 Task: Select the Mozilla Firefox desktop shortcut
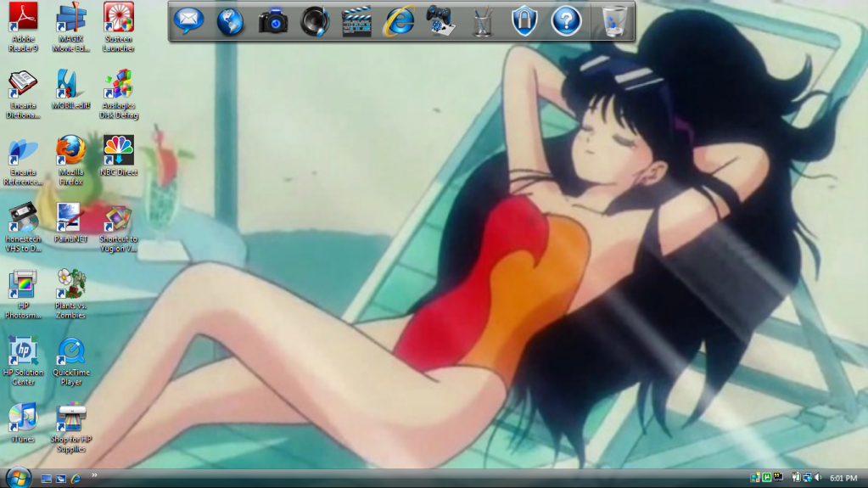point(70,151)
